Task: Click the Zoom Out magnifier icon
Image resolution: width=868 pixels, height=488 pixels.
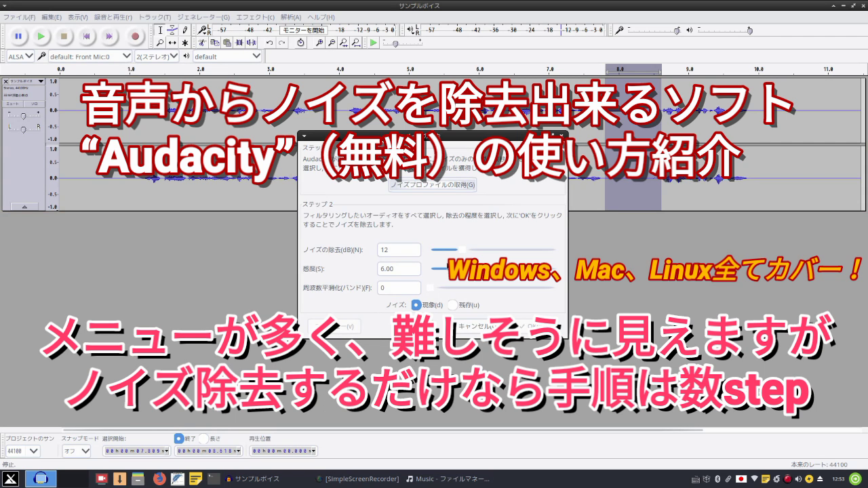Action: click(330, 43)
